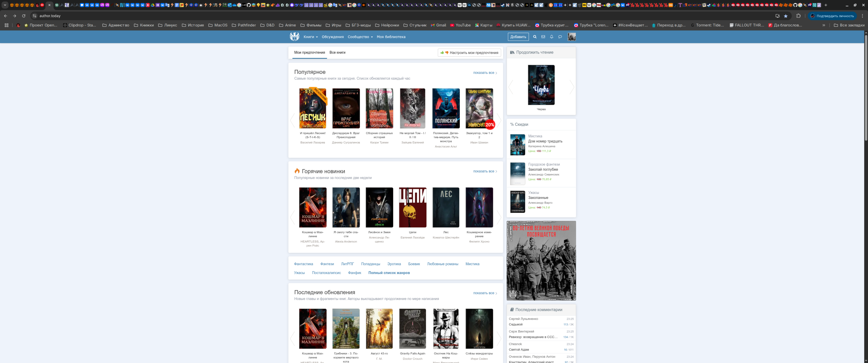Open the Лисёнок и Змея book title
The width and height of the screenshot is (868, 363).
coord(379,232)
